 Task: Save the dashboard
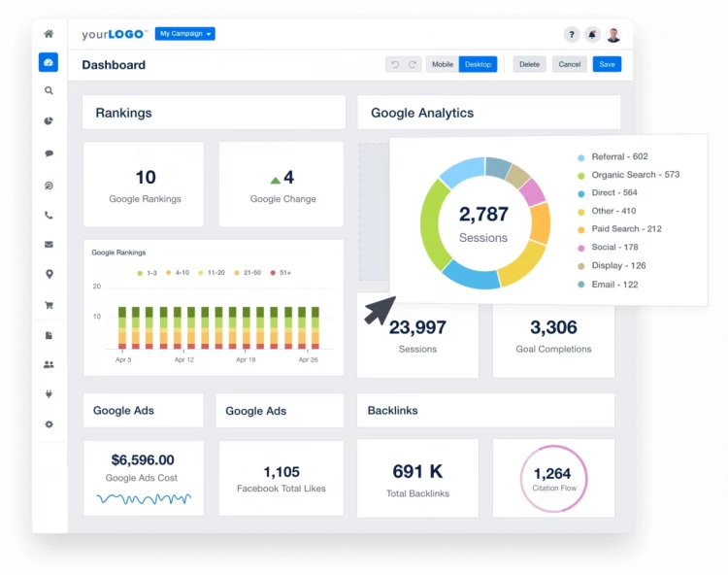[607, 64]
